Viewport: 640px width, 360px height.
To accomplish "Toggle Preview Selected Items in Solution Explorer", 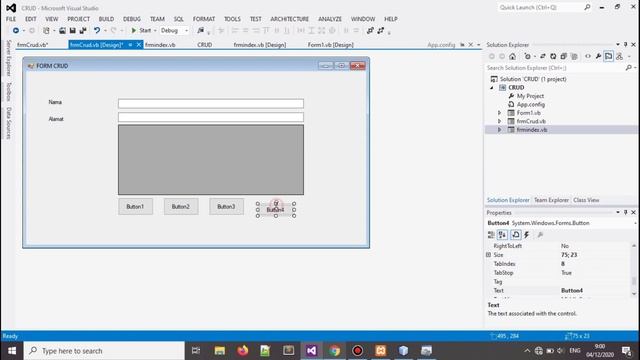I will coord(609,56).
